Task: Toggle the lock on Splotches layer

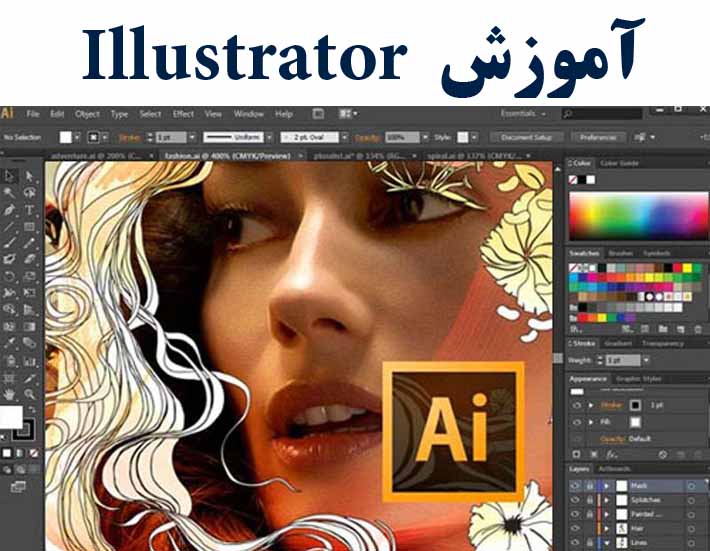Action: tap(590, 500)
